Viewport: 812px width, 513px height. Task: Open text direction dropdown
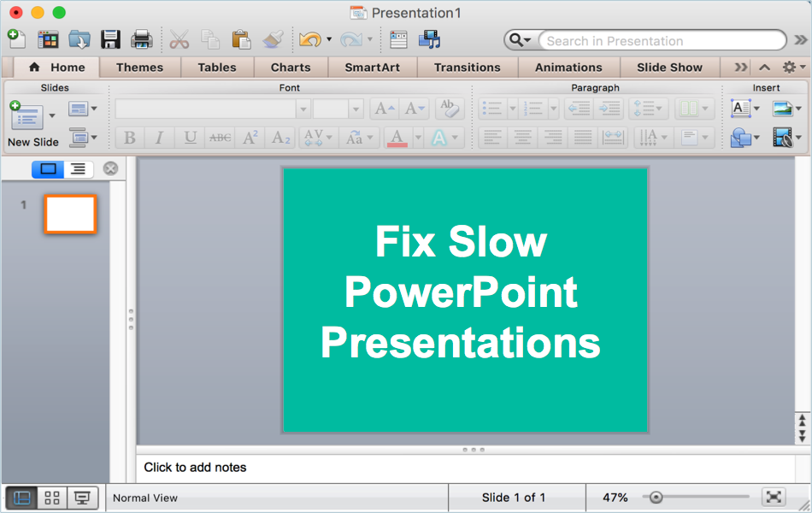pos(654,138)
